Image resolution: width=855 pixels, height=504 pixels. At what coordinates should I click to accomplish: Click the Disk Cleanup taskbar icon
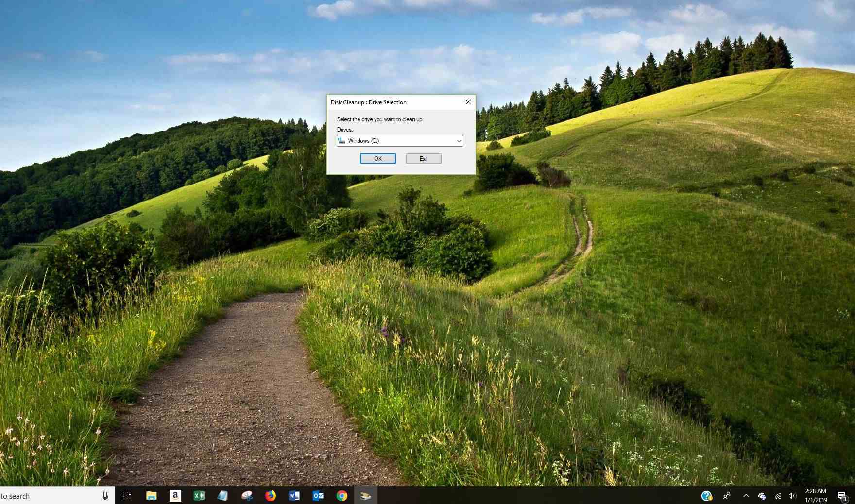coord(366,496)
